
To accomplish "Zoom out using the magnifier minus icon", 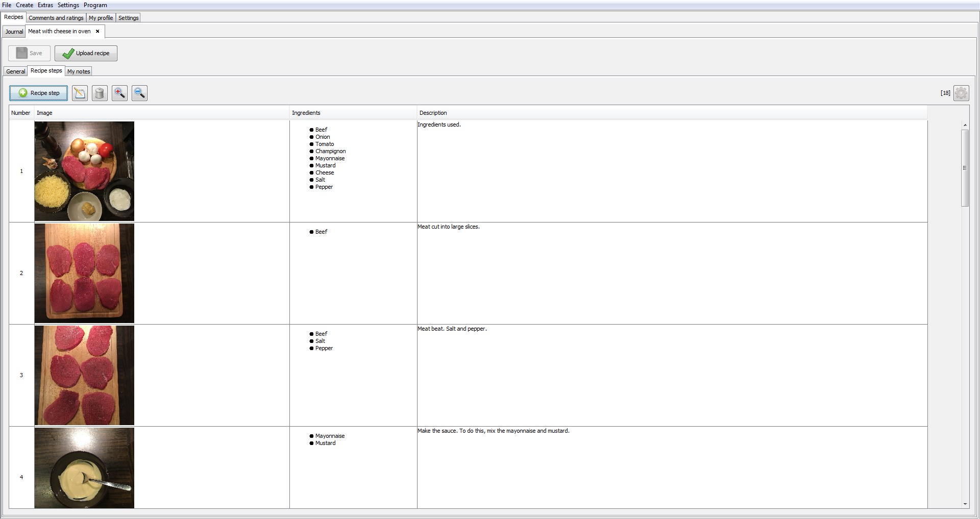I will point(138,93).
